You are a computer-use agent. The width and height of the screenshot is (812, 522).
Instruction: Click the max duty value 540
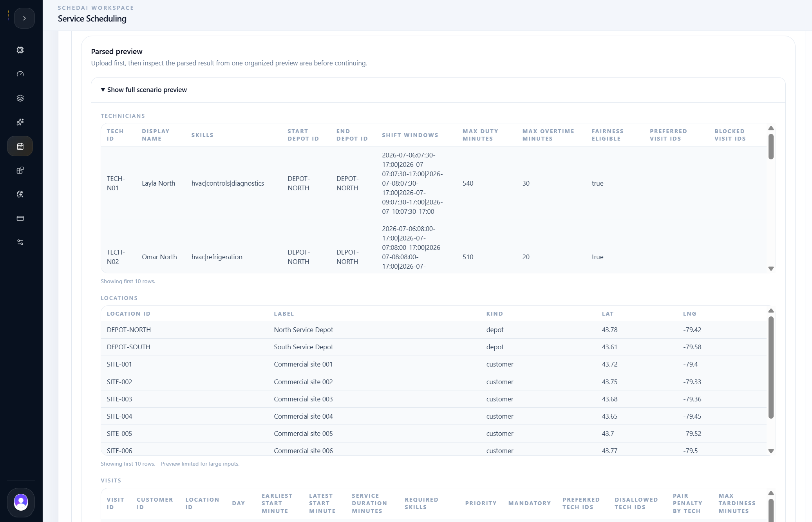point(468,183)
